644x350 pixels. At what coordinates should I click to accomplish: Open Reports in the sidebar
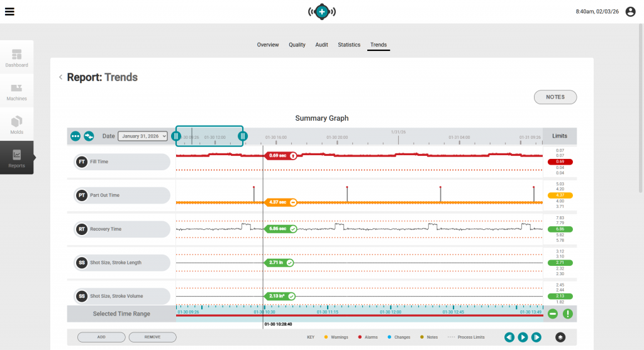click(x=17, y=158)
